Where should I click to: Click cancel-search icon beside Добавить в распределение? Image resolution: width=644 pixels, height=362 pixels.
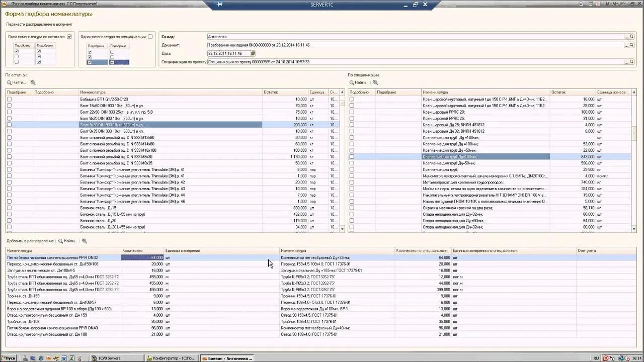click(85, 241)
